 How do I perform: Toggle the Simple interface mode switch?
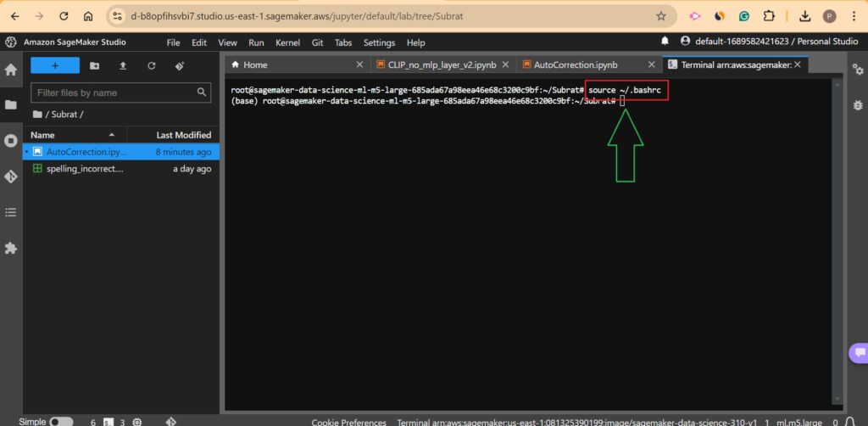pos(61,421)
